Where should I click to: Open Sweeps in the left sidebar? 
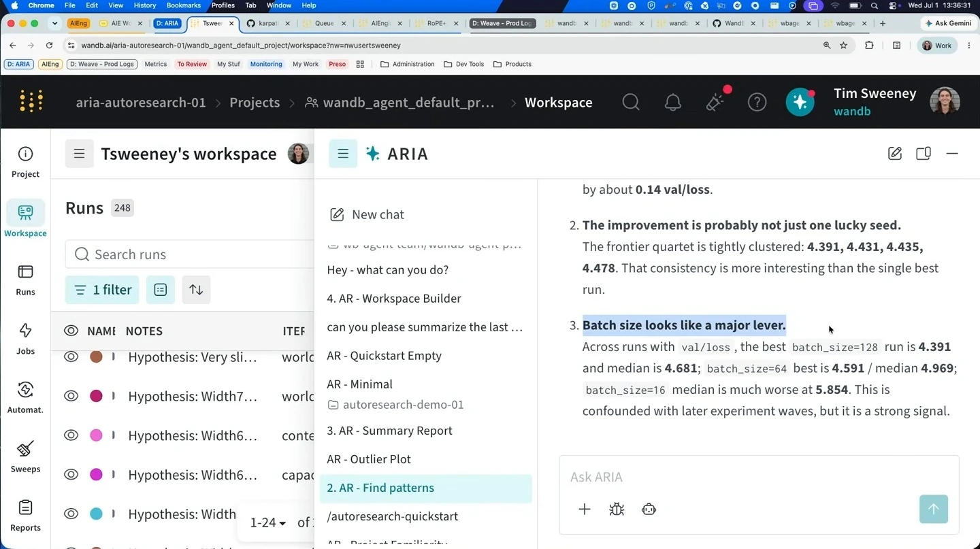coord(25,456)
